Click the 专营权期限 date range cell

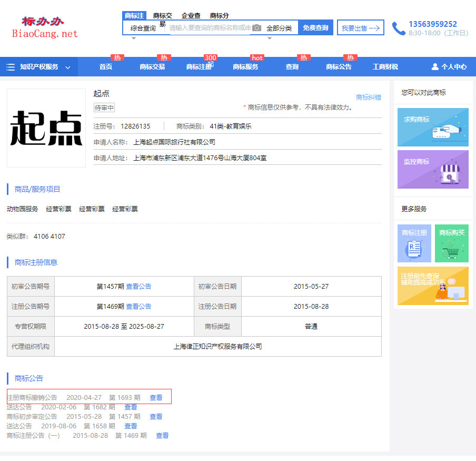point(124,327)
